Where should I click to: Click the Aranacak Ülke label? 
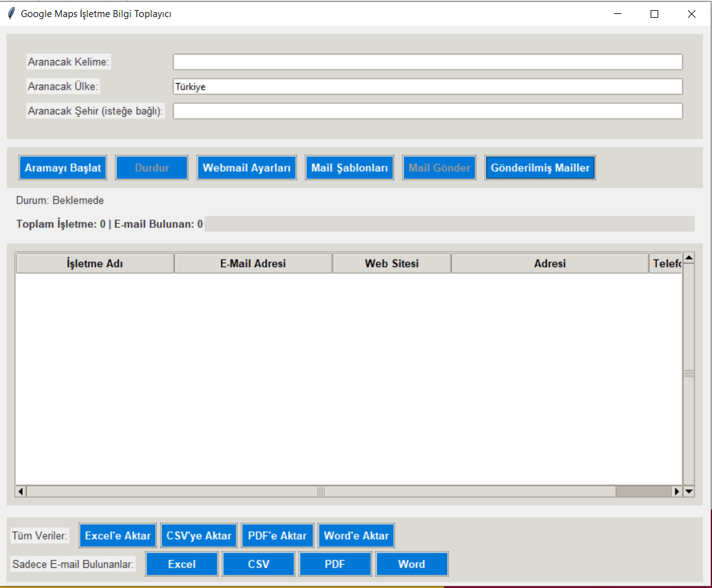63,87
